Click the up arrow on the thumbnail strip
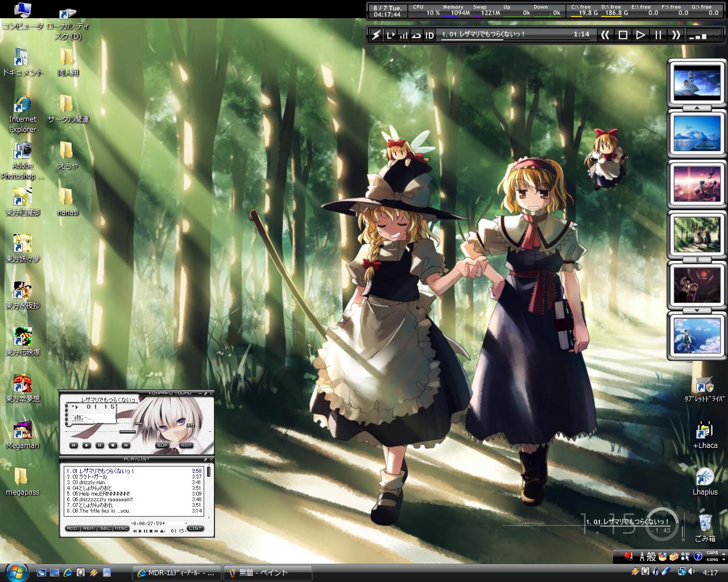 [697, 108]
